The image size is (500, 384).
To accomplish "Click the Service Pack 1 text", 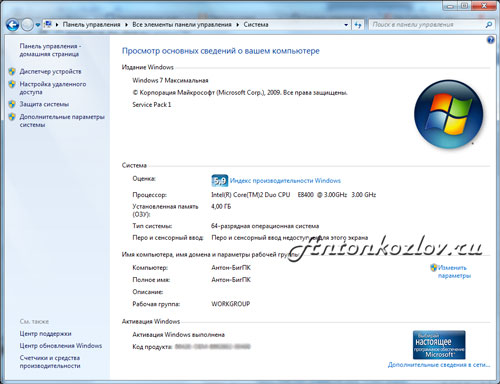I will click(152, 105).
